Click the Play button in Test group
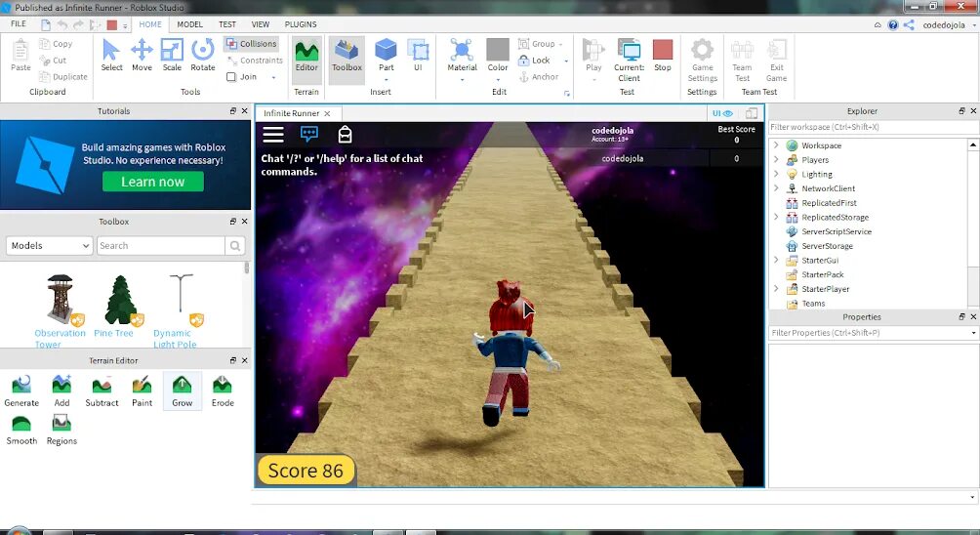The height and width of the screenshot is (535, 980). [593, 55]
